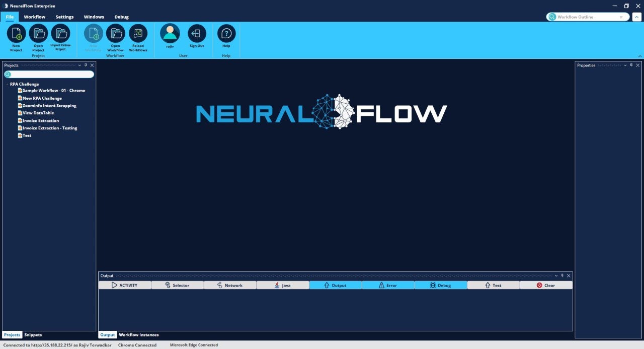Collapse the ribbon with top-right chevron button
This screenshot has height=349, width=644.
636,17
